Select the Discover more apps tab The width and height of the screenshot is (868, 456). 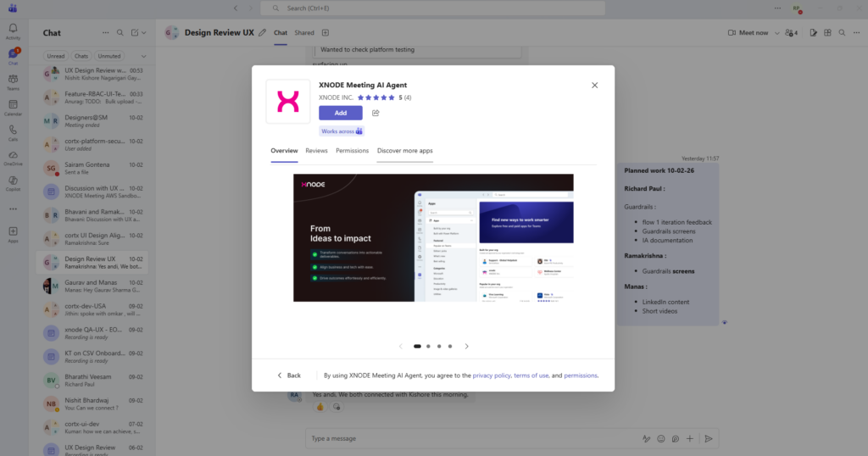pos(404,151)
